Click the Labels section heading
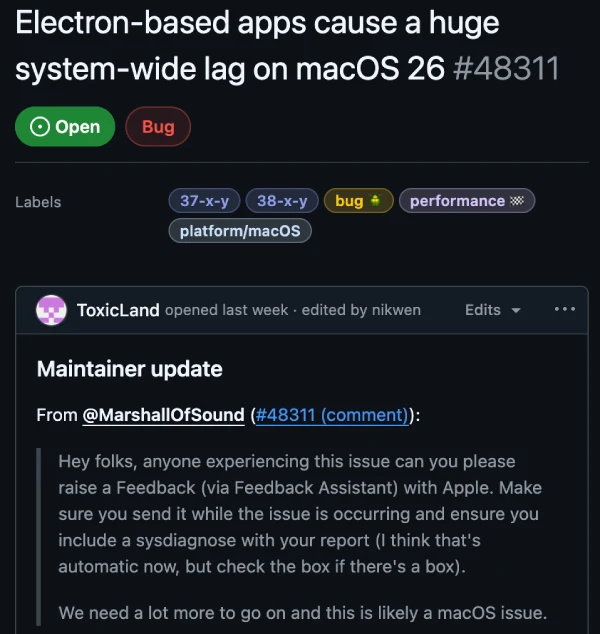The width and height of the screenshot is (600, 634). [38, 202]
